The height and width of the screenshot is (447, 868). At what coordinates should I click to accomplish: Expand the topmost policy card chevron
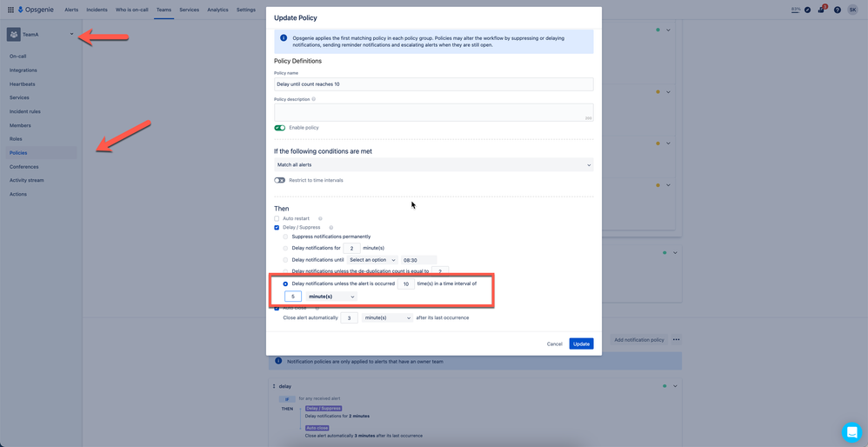pyautogui.click(x=668, y=30)
